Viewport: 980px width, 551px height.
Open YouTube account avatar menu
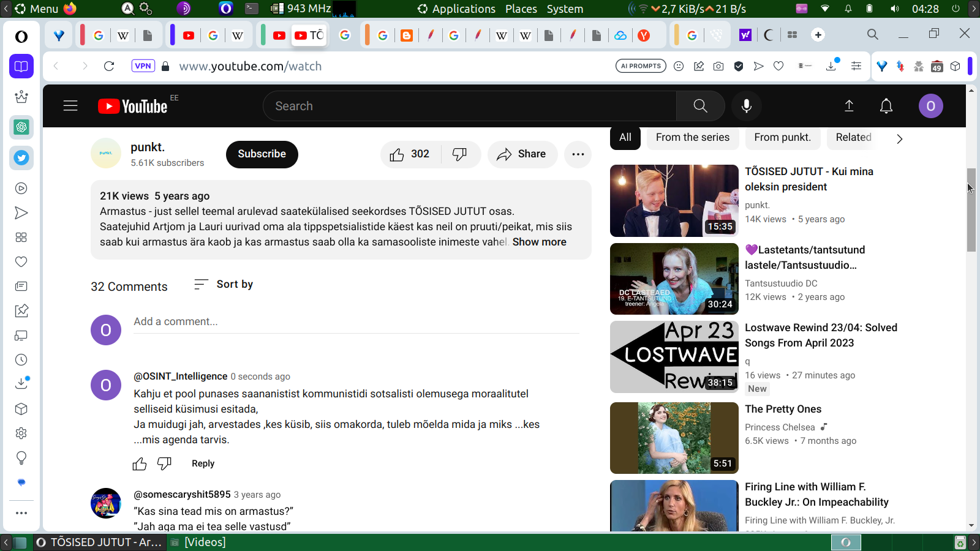pos(930,106)
